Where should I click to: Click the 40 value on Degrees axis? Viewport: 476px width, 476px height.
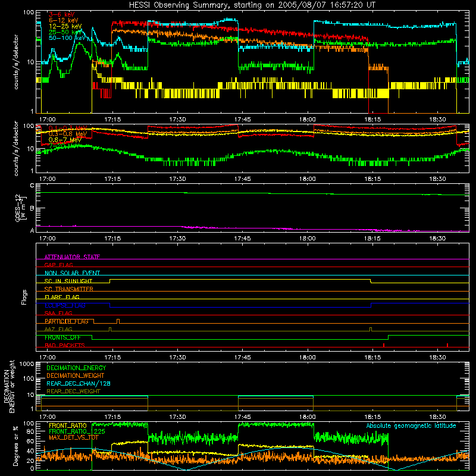30,451
